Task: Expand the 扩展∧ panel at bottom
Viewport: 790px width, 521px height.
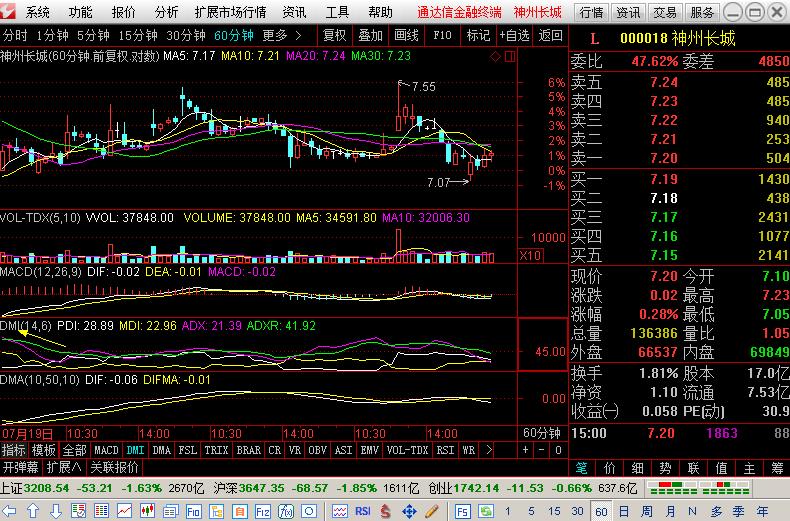Action: click(x=65, y=467)
